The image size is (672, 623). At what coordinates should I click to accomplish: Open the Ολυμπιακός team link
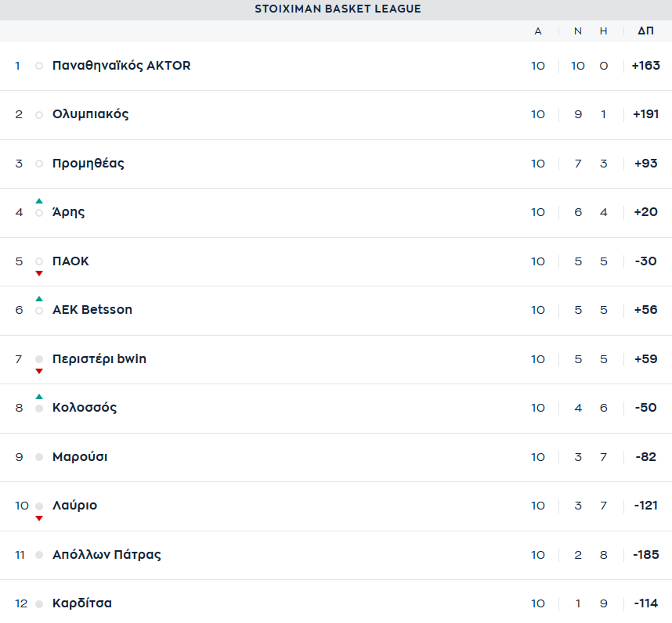pyautogui.click(x=90, y=114)
